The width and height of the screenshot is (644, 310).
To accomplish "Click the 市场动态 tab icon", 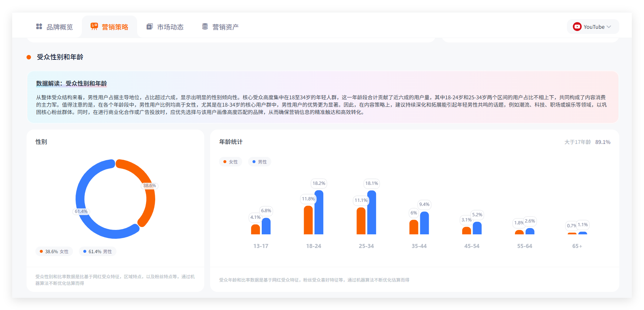I will 150,27.
